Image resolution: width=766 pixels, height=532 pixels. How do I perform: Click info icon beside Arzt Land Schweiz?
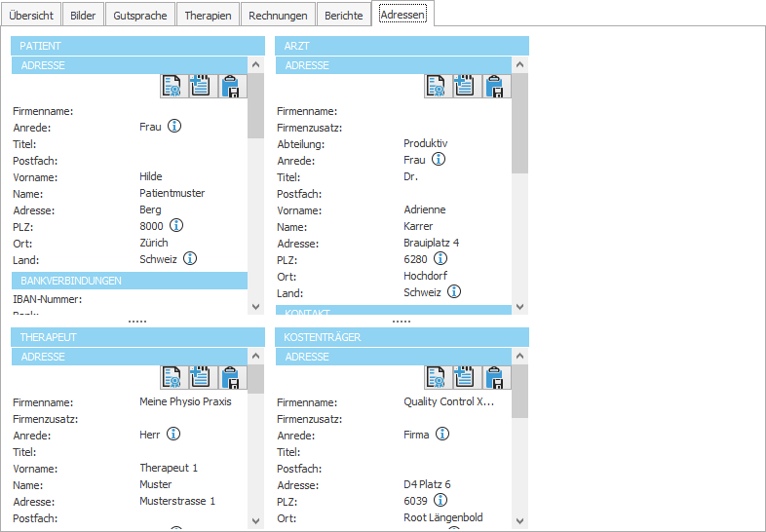tap(453, 292)
